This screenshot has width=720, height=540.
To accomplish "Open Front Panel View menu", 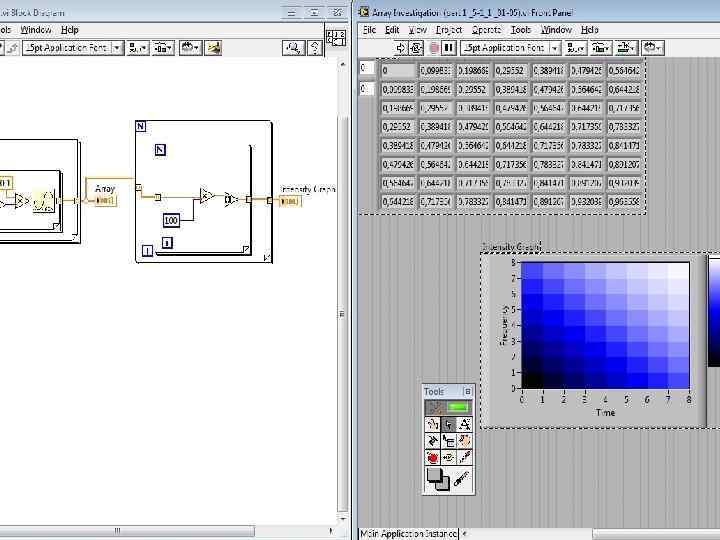I will (x=417, y=30).
